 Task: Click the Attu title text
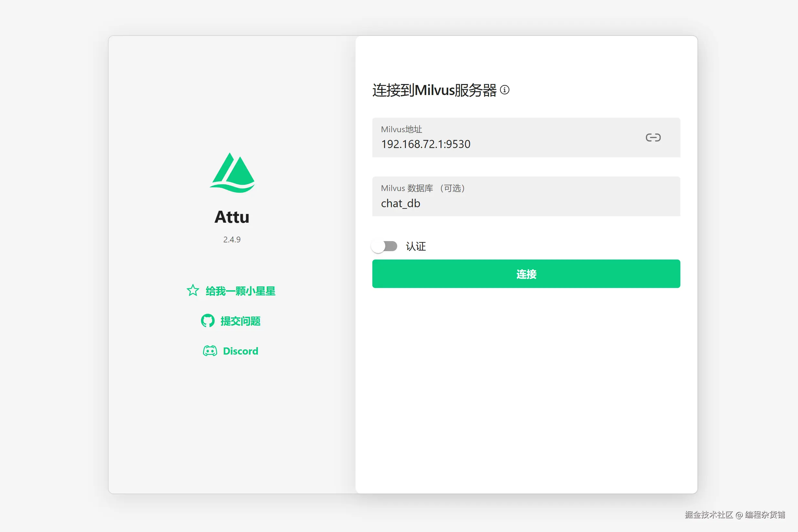click(x=232, y=217)
